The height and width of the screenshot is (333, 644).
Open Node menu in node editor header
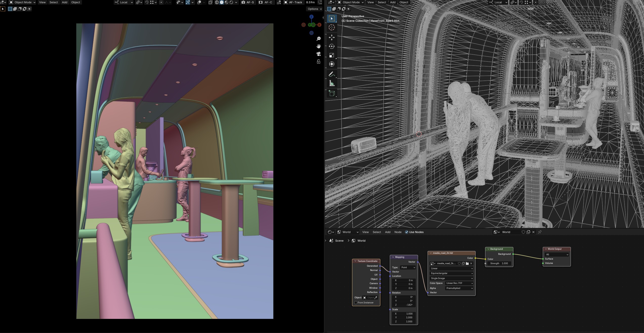tap(398, 232)
